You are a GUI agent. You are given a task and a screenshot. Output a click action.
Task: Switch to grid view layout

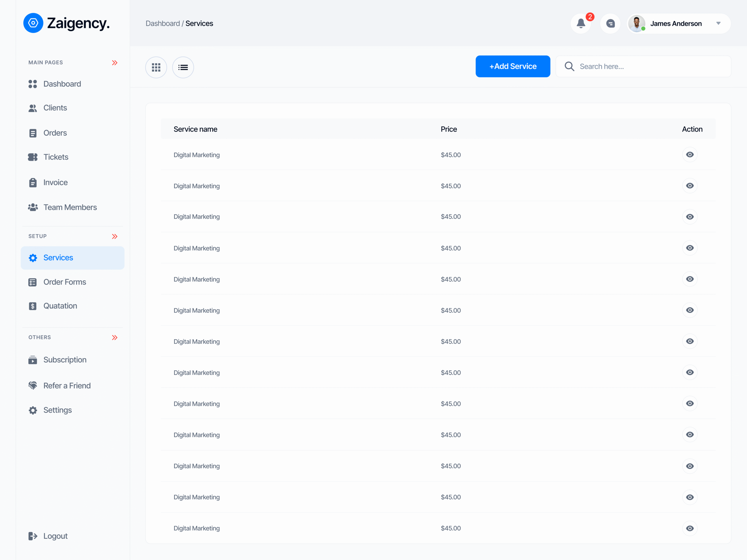pyautogui.click(x=156, y=67)
